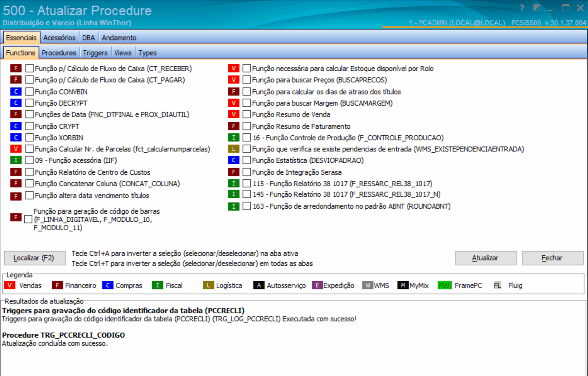
Task: Switch to the Andamento tab
Action: coord(119,38)
